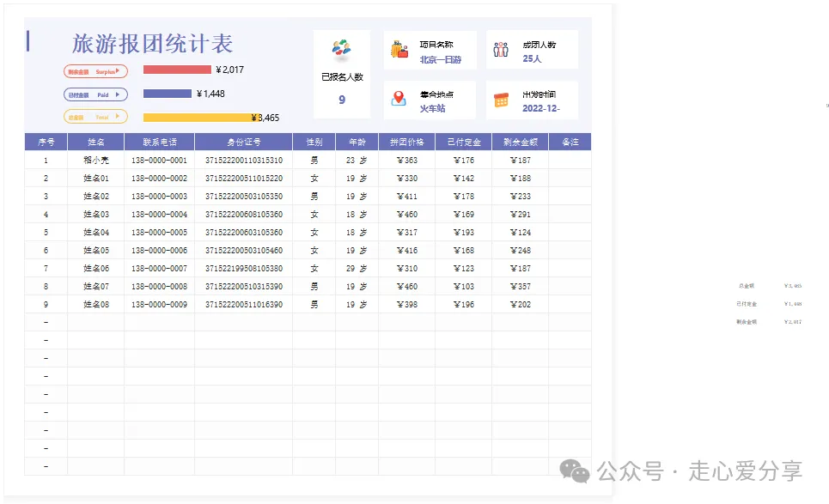Click the group icon beside 成团人数
Screen dimensions: 829x504
pyautogui.click(x=501, y=50)
